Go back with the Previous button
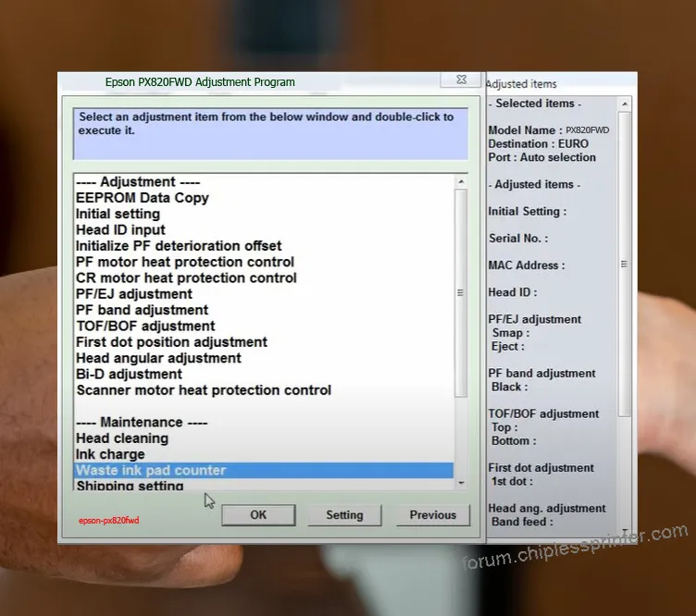 click(x=433, y=515)
